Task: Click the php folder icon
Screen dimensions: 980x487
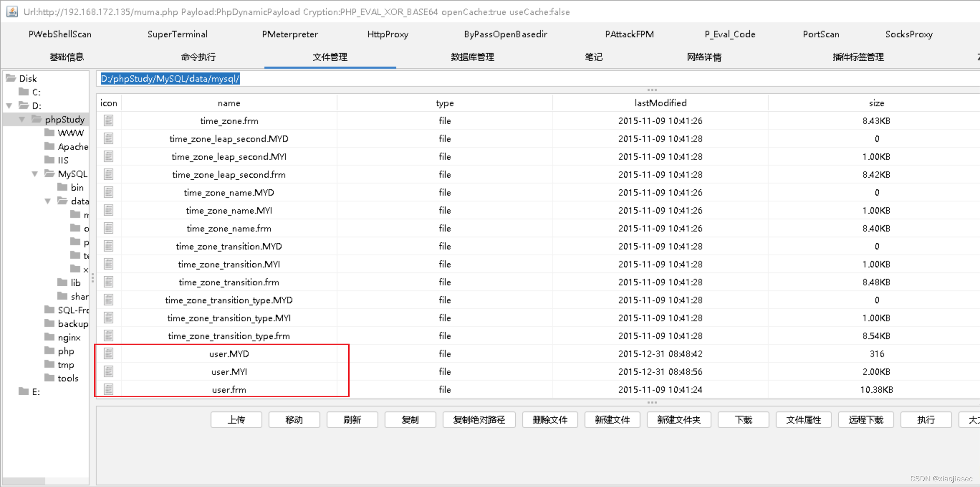Action: [50, 351]
